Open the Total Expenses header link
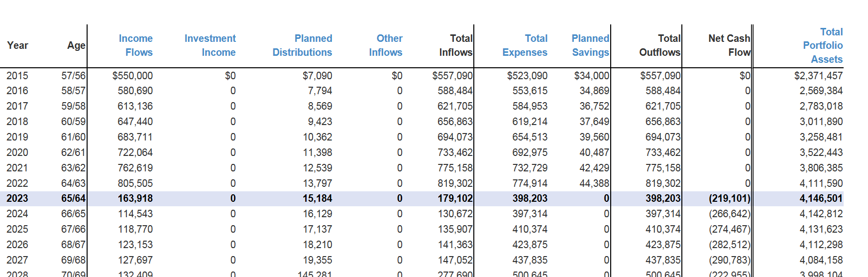The height and width of the screenshot is (277, 868). point(525,45)
